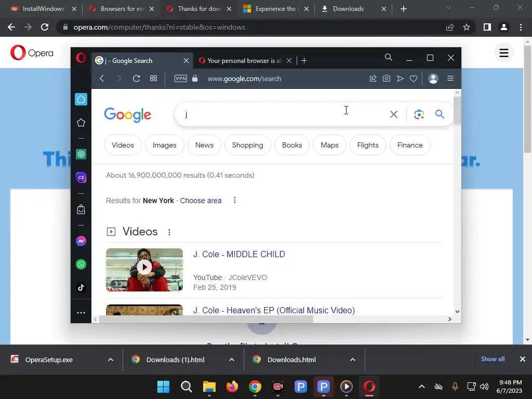Open the share edit icon in the Opera address bar

point(373,78)
